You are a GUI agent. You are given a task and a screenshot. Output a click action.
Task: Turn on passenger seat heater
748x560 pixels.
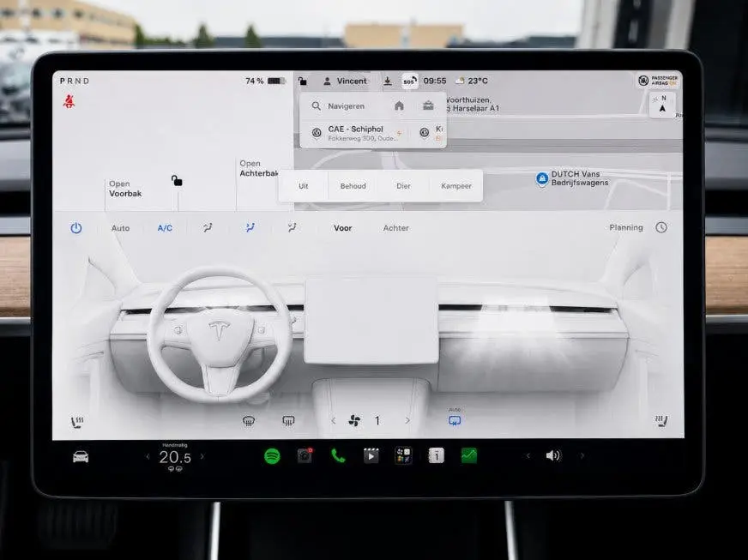tap(661, 421)
